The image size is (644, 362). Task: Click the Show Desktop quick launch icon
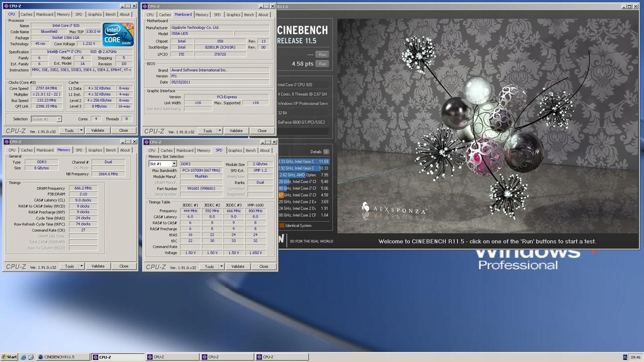(30, 357)
